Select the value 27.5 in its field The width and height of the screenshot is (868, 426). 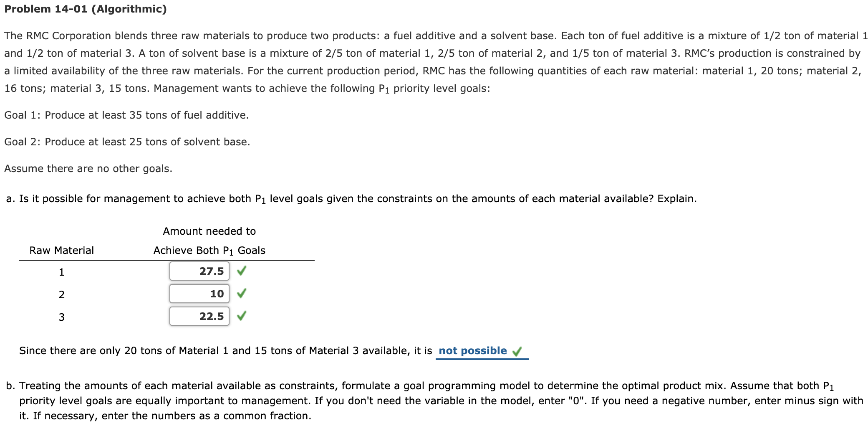212,271
